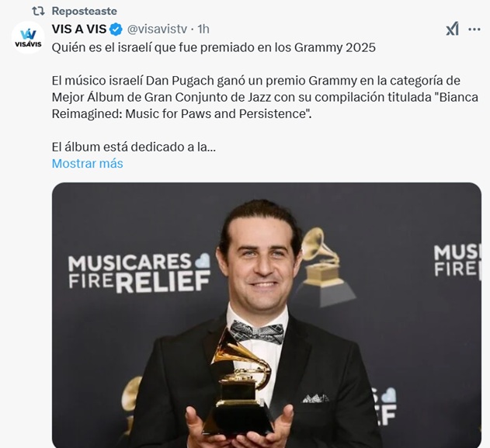Open the three-dot more options menu
Screen dimensions: 490x448
pyautogui.click(x=474, y=30)
